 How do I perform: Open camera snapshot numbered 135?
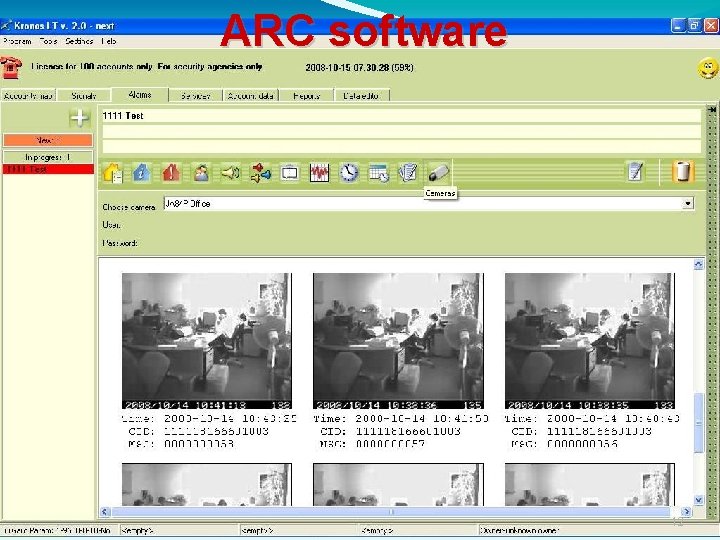pyautogui.click(x=398, y=341)
